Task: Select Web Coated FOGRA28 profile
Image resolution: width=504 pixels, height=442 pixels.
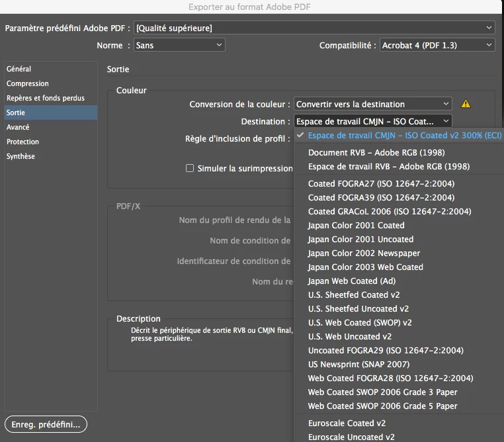Action: (x=399, y=378)
